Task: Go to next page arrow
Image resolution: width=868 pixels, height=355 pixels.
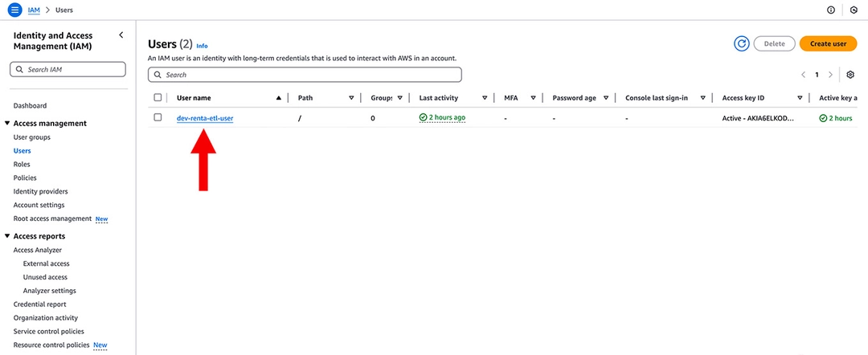Action: [830, 75]
